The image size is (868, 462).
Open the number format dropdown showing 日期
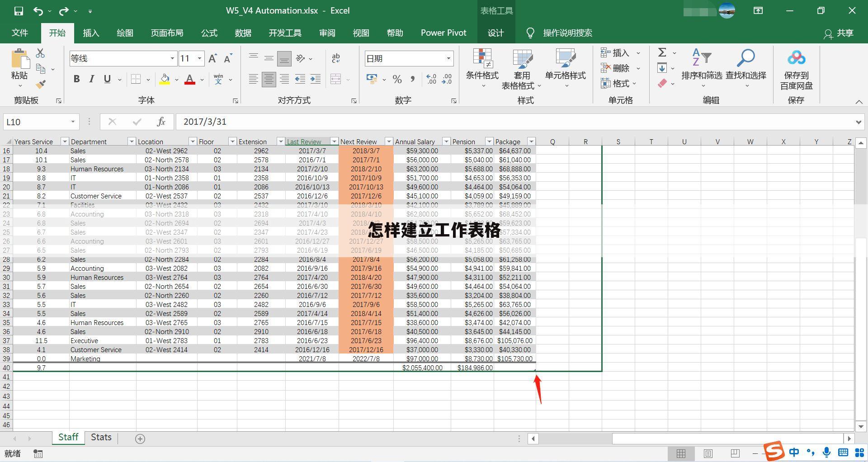448,58
